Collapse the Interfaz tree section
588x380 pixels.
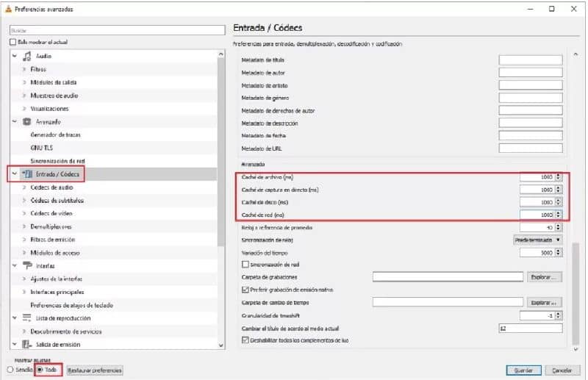coord(15,265)
